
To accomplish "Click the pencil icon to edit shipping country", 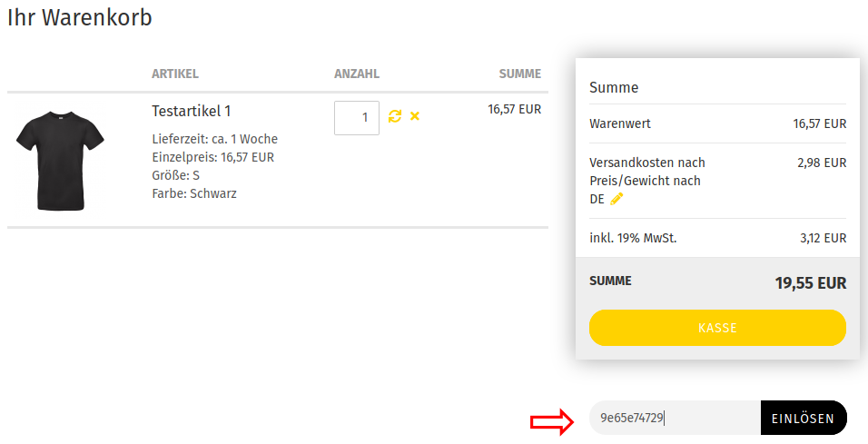I will pos(616,199).
